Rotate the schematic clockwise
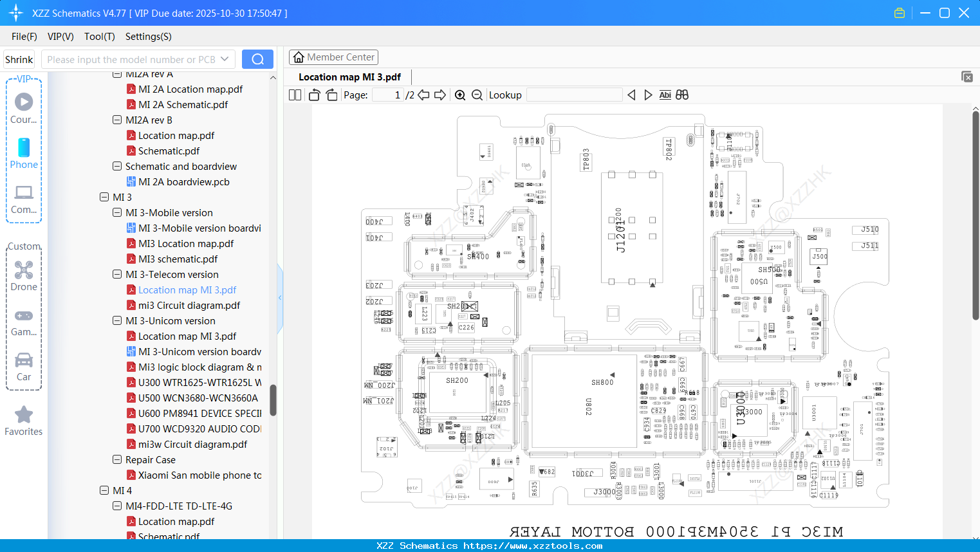The image size is (980, 552). [331, 95]
